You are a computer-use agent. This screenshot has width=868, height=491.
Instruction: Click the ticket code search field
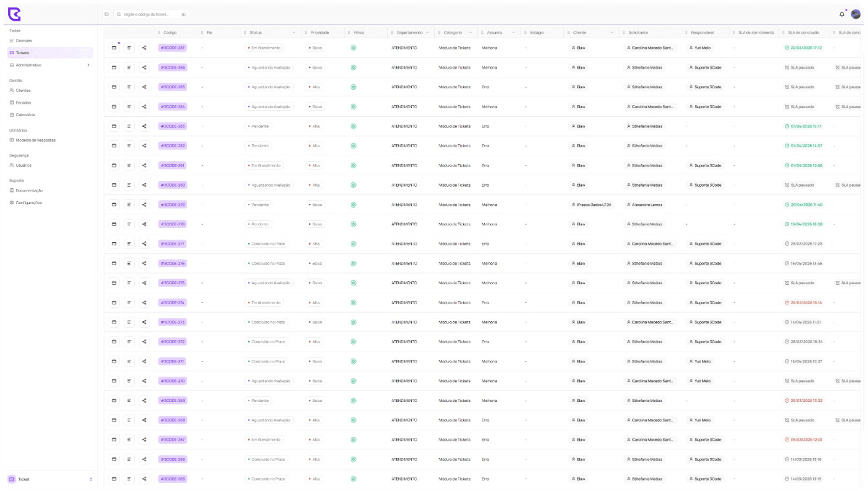tap(151, 14)
